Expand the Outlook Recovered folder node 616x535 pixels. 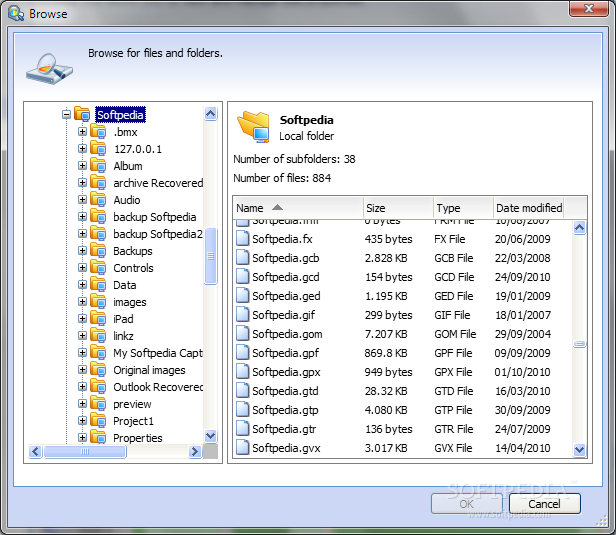point(82,387)
